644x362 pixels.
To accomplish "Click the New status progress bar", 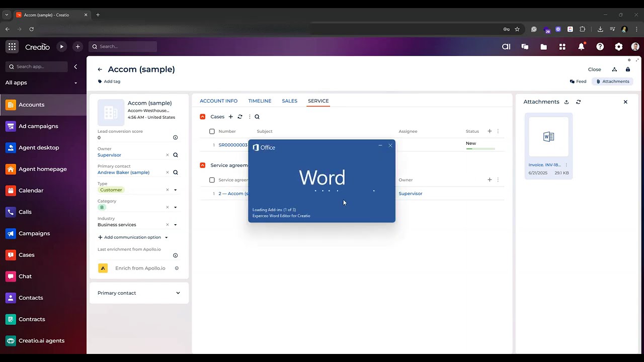I will [x=480, y=149].
